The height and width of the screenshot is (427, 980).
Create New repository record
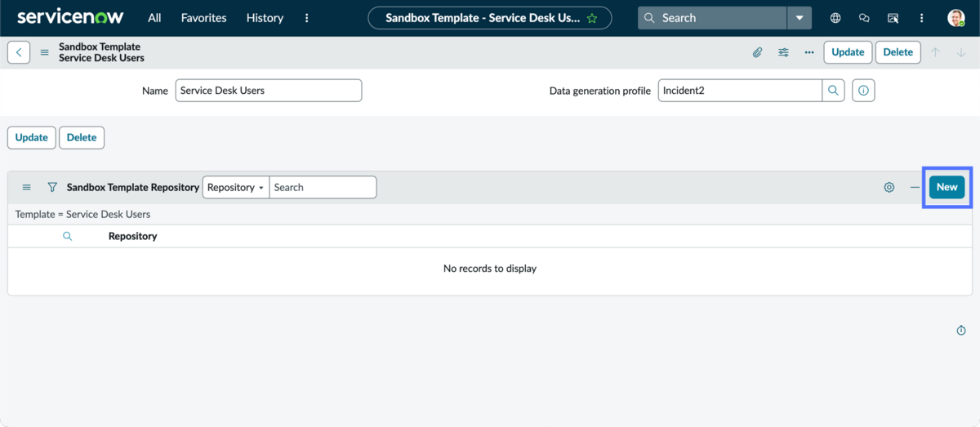coord(947,187)
